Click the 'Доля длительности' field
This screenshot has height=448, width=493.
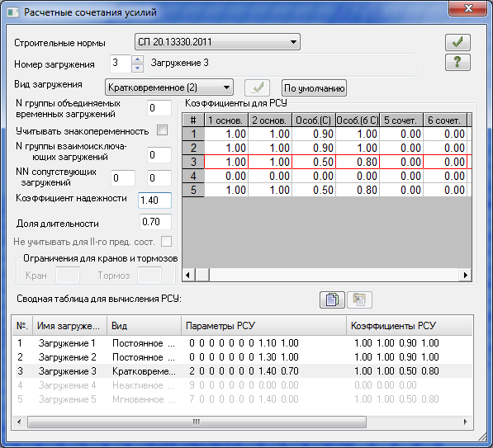tap(155, 222)
